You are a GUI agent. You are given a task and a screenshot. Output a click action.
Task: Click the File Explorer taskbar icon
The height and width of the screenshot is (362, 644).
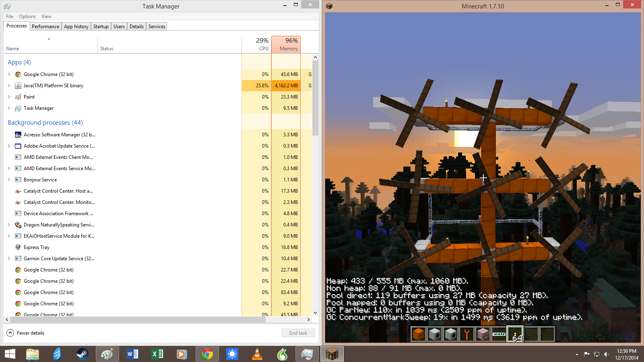click(32, 354)
